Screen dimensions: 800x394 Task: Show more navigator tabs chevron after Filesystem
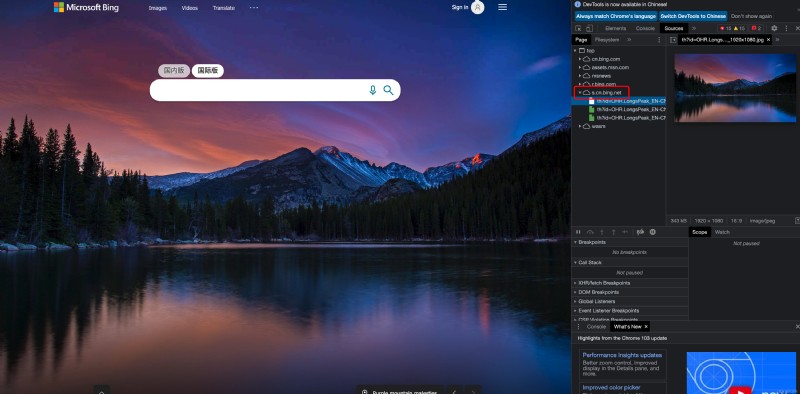click(x=629, y=40)
